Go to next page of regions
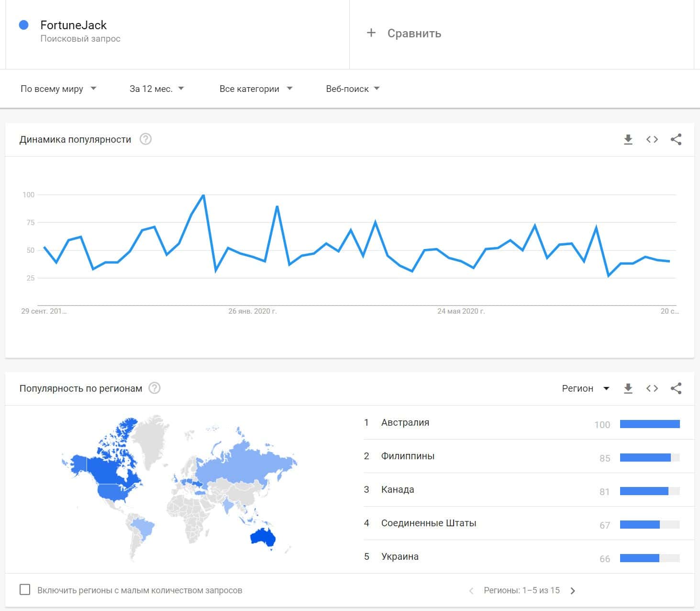 (x=573, y=591)
